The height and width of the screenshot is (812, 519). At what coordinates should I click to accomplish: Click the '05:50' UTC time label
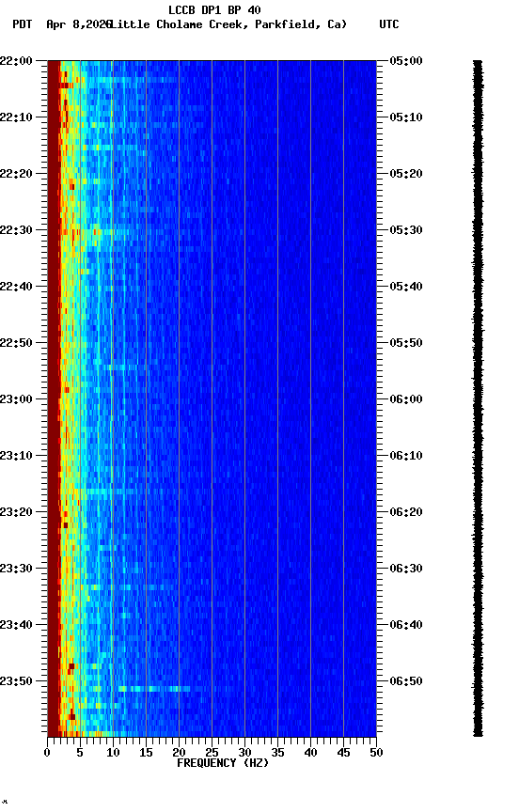point(406,343)
